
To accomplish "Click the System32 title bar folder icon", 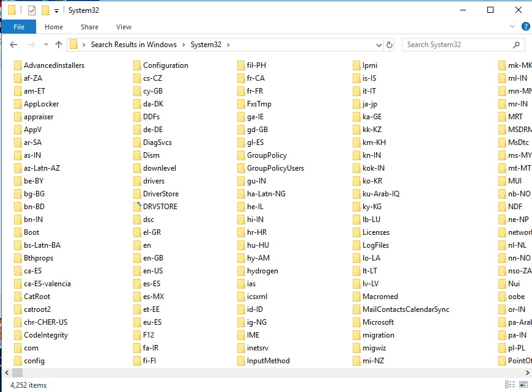I will click(x=12, y=10).
